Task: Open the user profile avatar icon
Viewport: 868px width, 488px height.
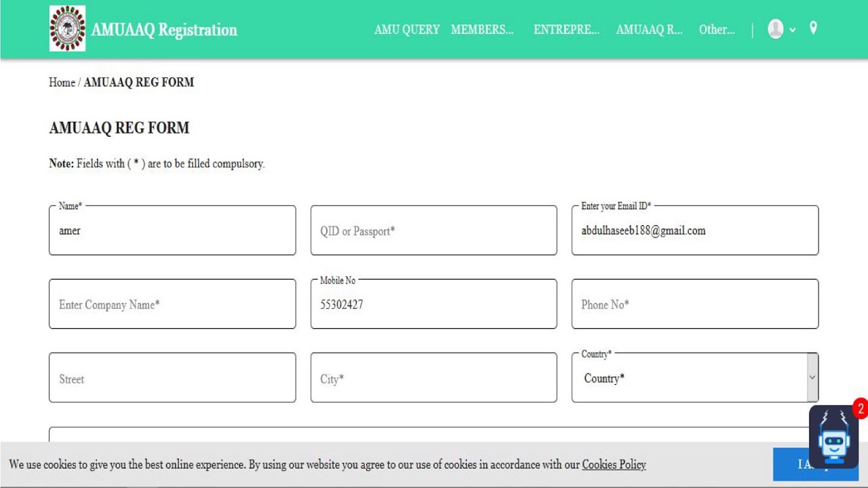Action: 775,29
